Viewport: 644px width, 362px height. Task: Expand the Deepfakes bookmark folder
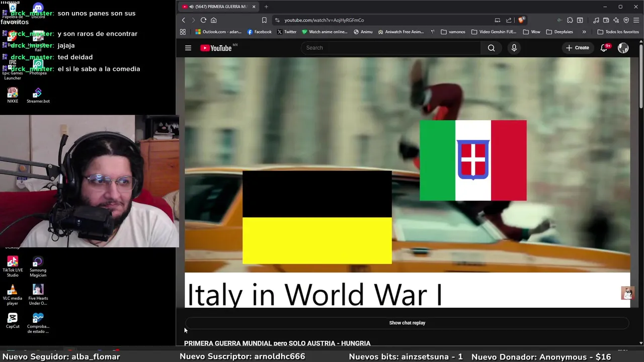tap(559, 32)
